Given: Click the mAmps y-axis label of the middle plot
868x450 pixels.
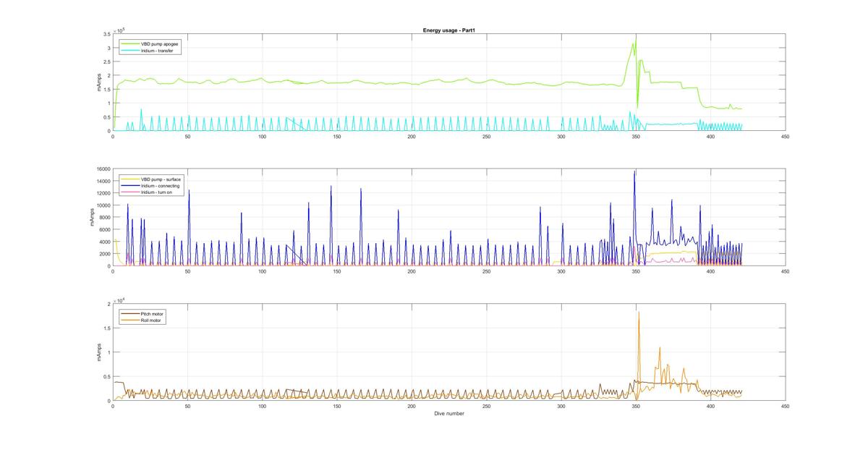Looking at the screenshot, I should 91,217.
